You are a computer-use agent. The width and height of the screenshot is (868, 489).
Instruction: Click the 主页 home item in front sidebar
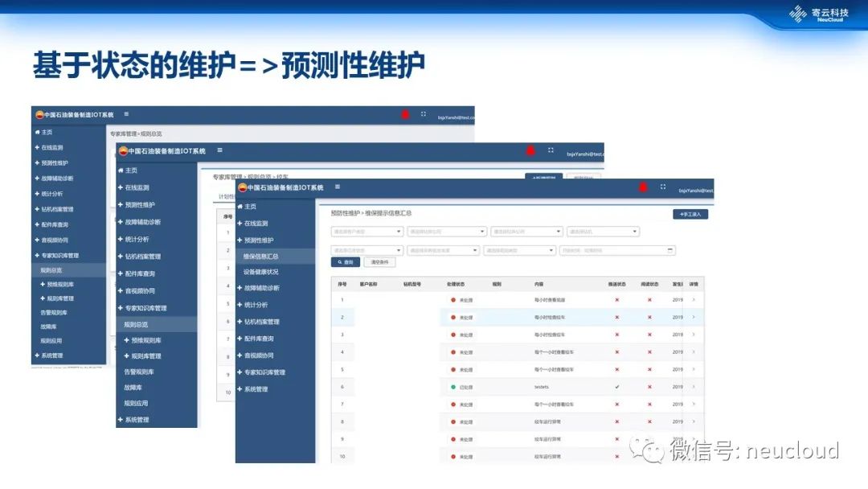(x=252, y=207)
